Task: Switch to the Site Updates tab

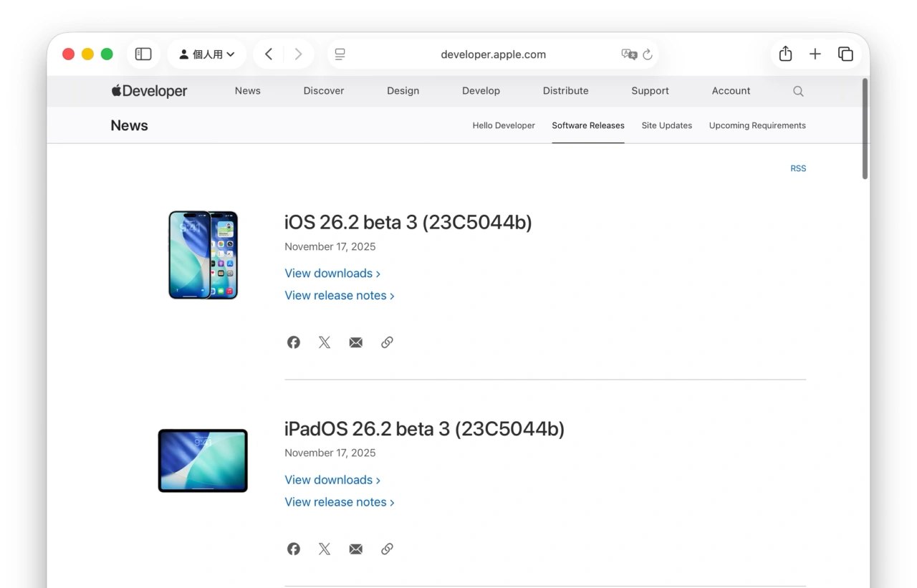Action: pyautogui.click(x=666, y=125)
